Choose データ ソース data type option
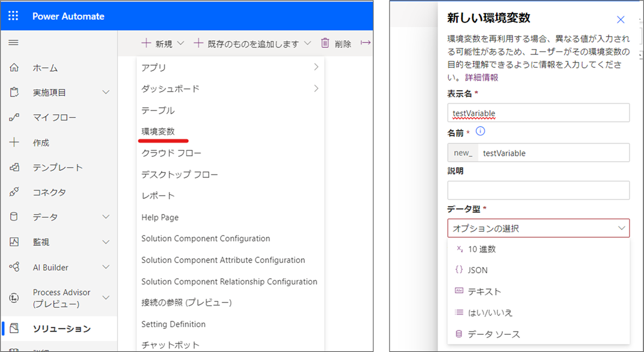Viewport: 644px width, 352px height. tap(538, 334)
